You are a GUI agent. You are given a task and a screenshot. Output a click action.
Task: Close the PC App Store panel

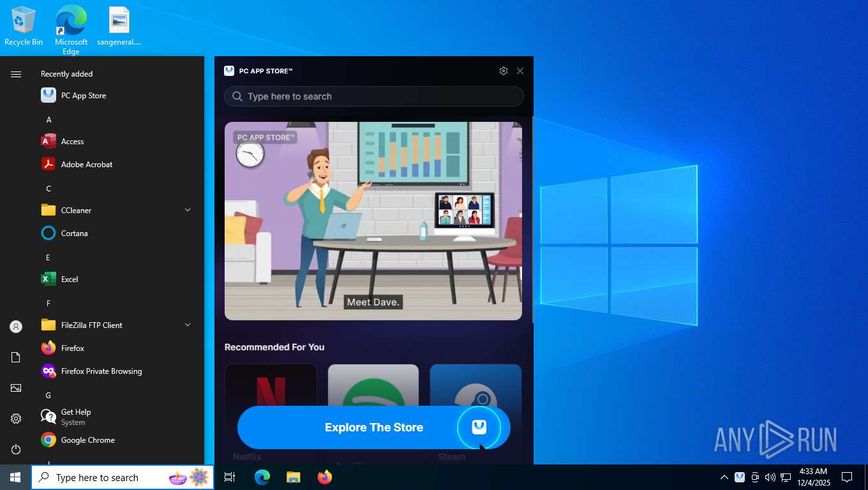point(520,71)
